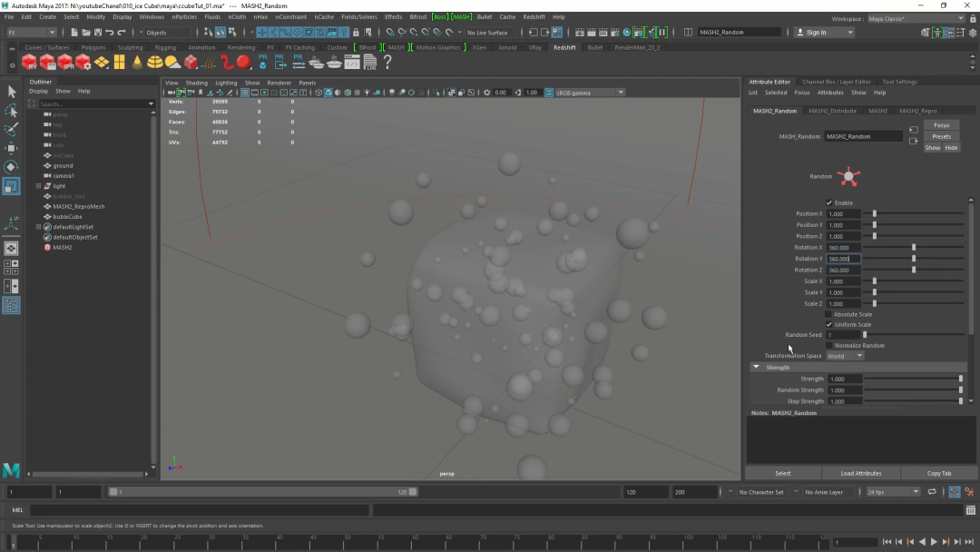Select the Lasso tool in toolbox
The image size is (980, 552).
11,111
